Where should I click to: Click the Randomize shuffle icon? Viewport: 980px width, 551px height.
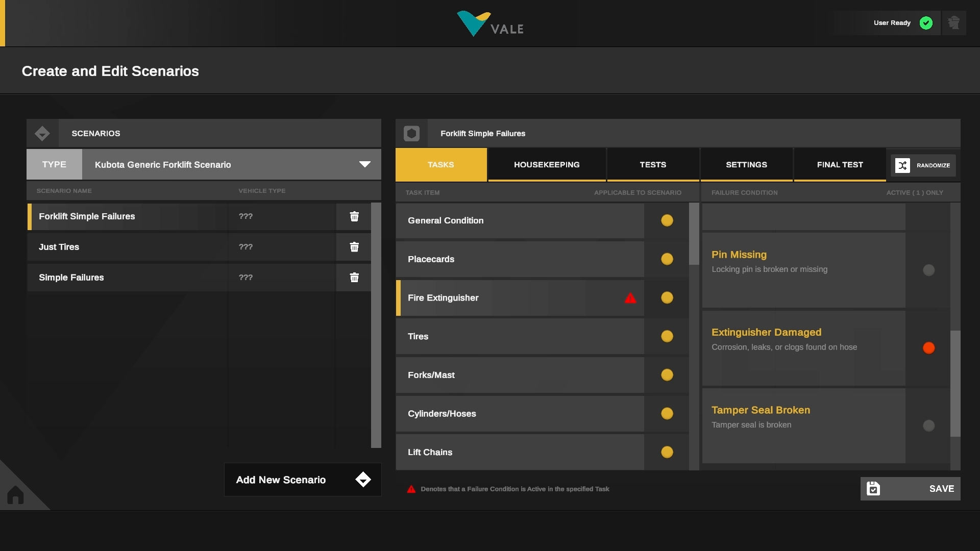pyautogui.click(x=902, y=165)
